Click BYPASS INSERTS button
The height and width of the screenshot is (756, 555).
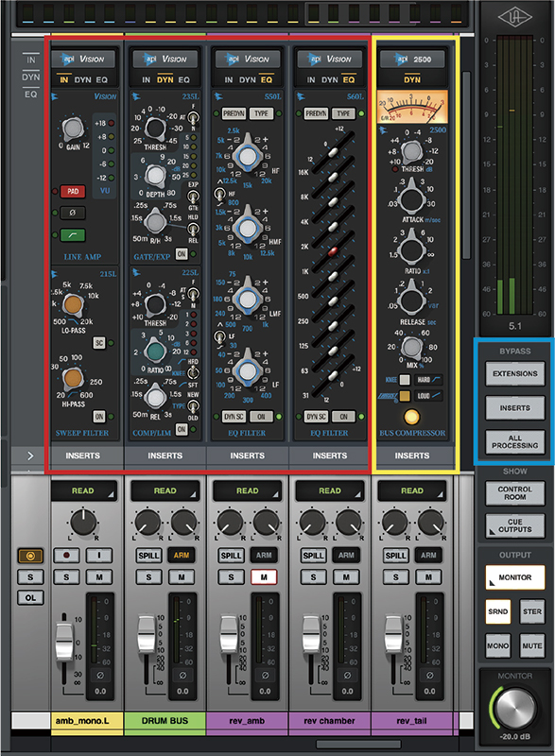click(x=515, y=408)
